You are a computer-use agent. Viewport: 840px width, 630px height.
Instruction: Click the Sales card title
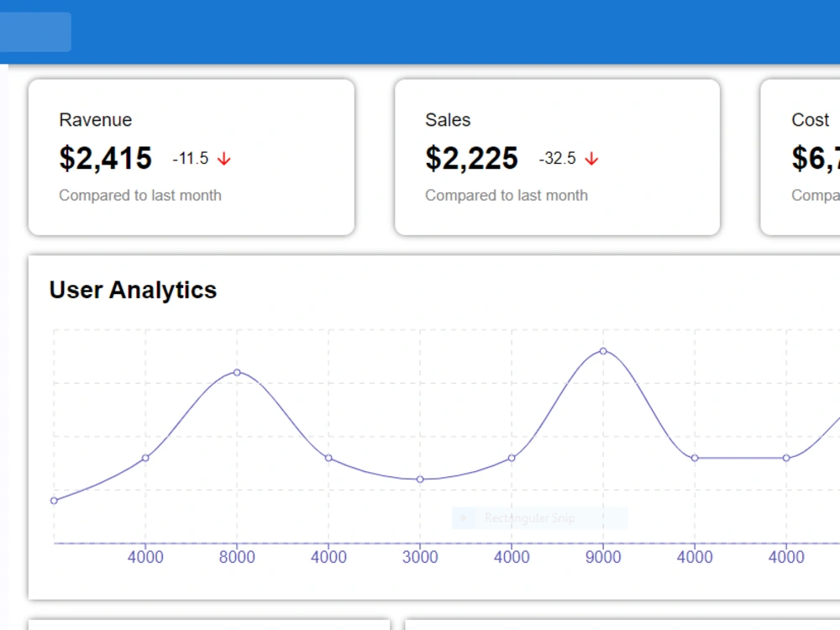click(448, 120)
